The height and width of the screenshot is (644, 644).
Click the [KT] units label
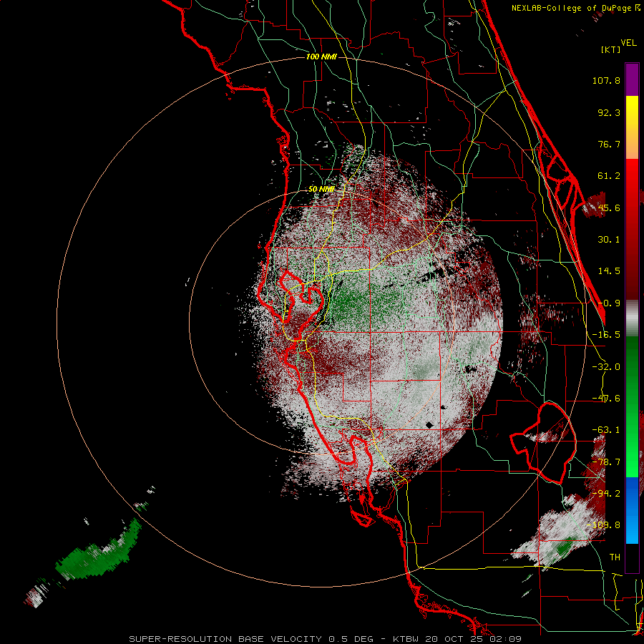610,49
